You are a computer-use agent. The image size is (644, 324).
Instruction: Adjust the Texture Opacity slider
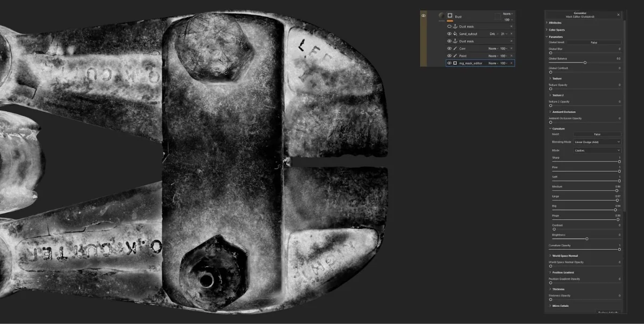coord(585,89)
